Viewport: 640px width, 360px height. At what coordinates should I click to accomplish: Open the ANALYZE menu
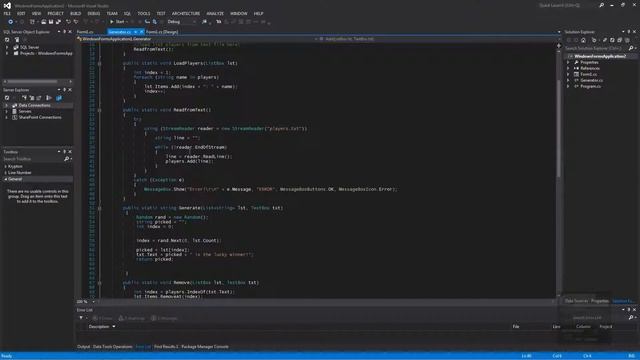pos(215,13)
